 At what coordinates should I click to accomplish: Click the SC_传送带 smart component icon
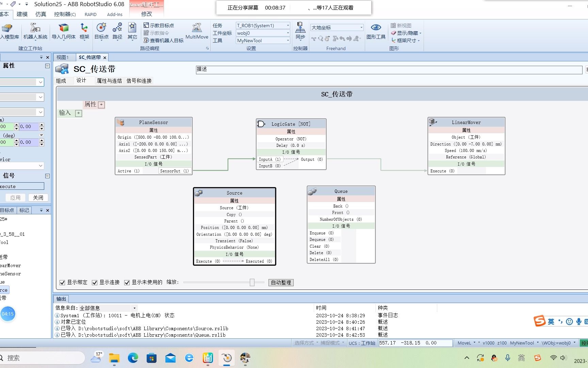click(x=62, y=69)
